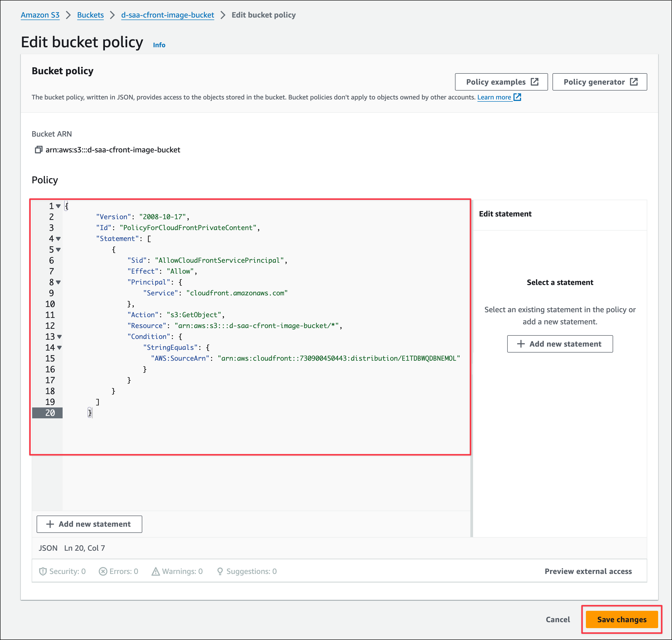The width and height of the screenshot is (672, 640).
Task: Click external icon on Policy examples button
Action: (x=534, y=82)
